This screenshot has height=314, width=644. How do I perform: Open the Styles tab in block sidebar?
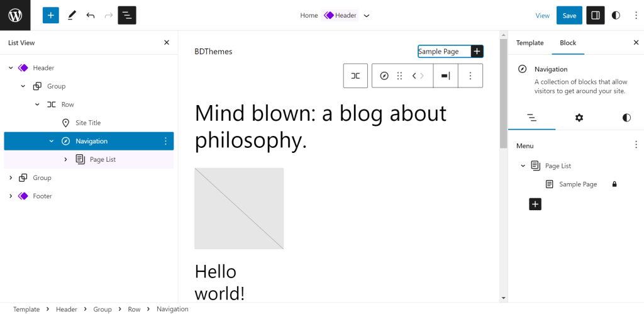pyautogui.click(x=626, y=118)
